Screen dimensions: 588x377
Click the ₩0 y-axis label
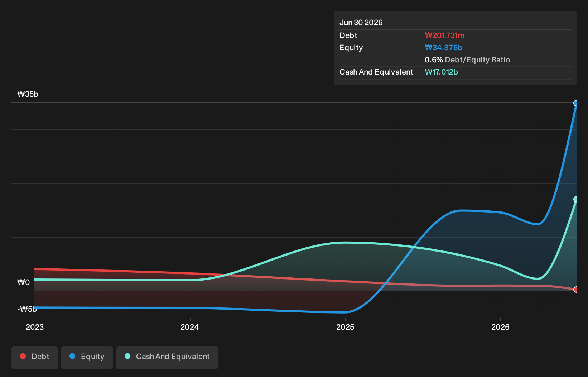point(24,282)
